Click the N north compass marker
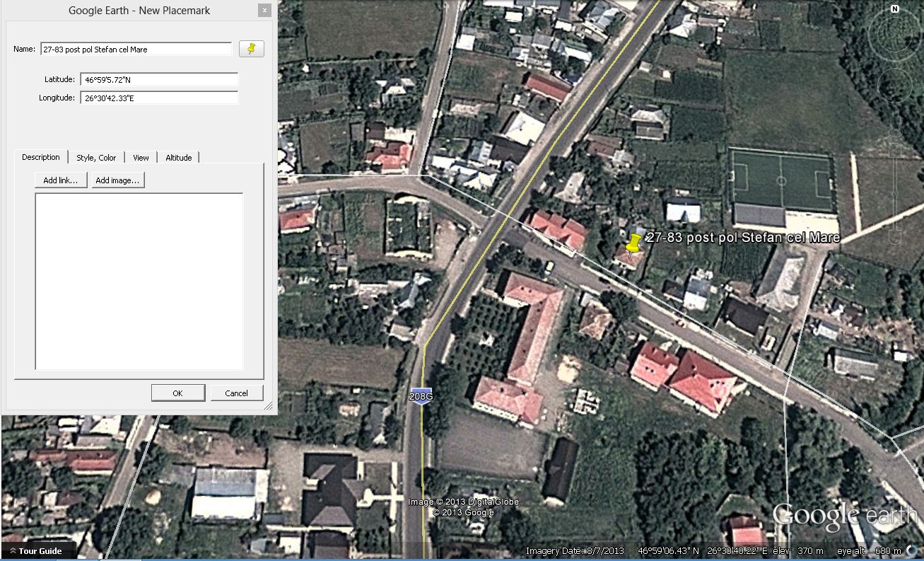The width and height of the screenshot is (924, 561). pyautogui.click(x=895, y=9)
